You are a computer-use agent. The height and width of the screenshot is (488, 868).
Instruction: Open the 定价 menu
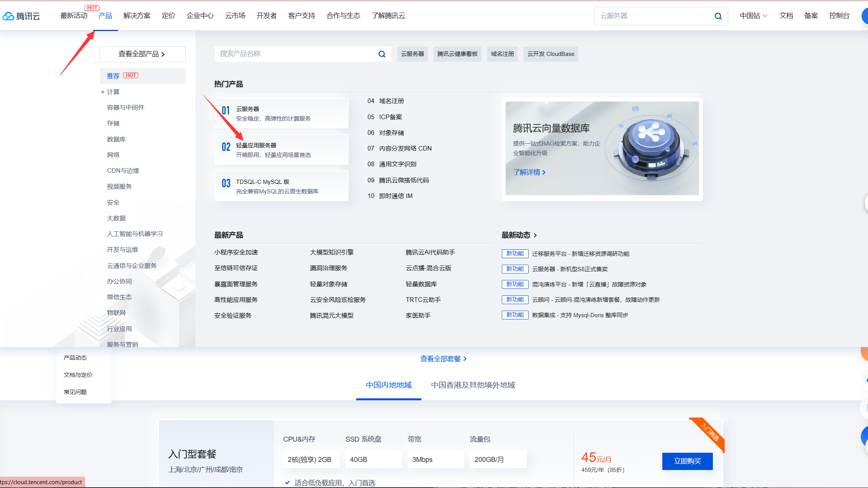tap(169, 16)
